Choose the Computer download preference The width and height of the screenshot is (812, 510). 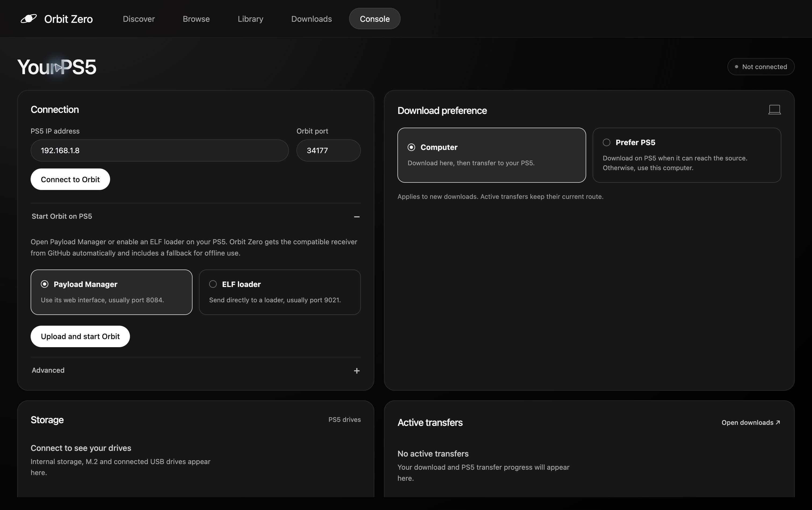(x=491, y=155)
